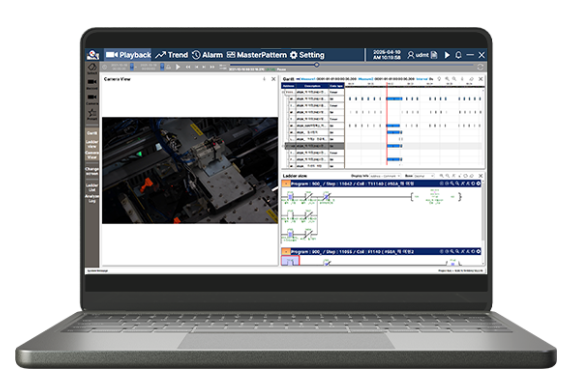
Task: Click the Select tool in left sidebar
Action: tap(92, 68)
